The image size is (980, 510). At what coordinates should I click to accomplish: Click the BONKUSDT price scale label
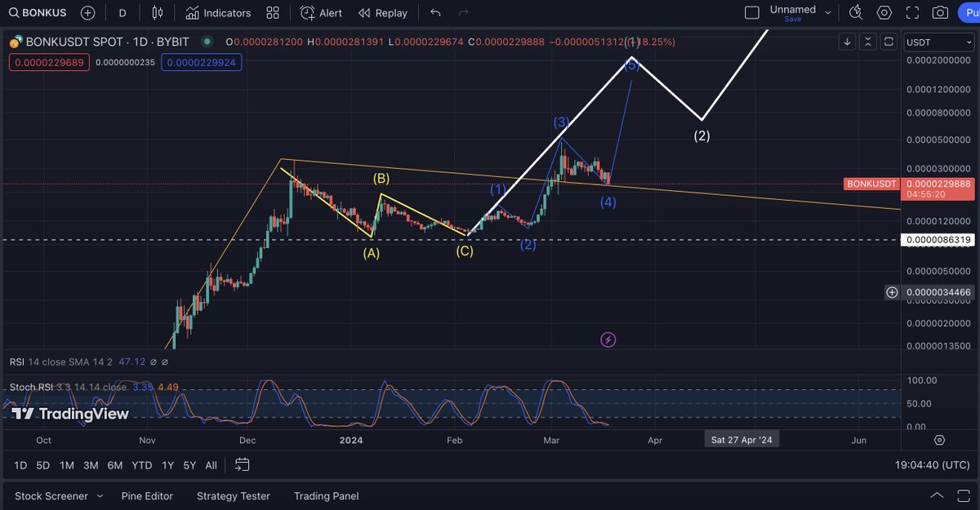[x=873, y=184]
